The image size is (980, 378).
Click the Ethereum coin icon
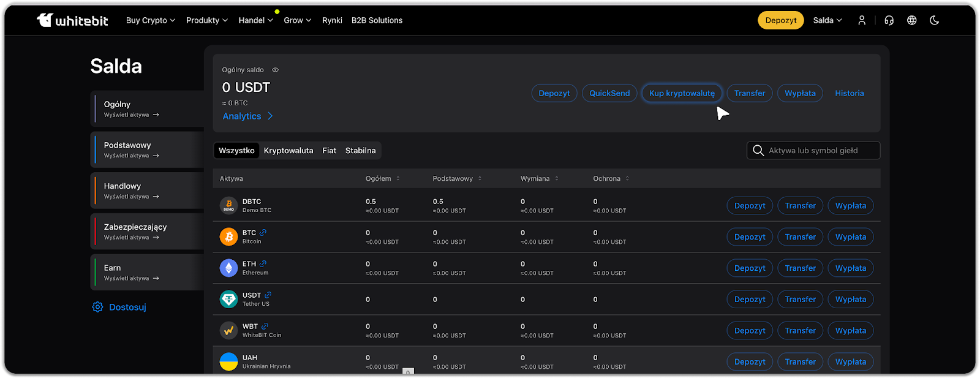[x=228, y=268]
